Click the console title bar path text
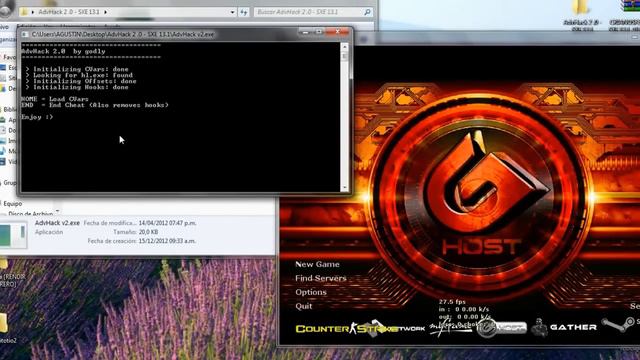Viewport: 640px width, 360px height. [123, 35]
